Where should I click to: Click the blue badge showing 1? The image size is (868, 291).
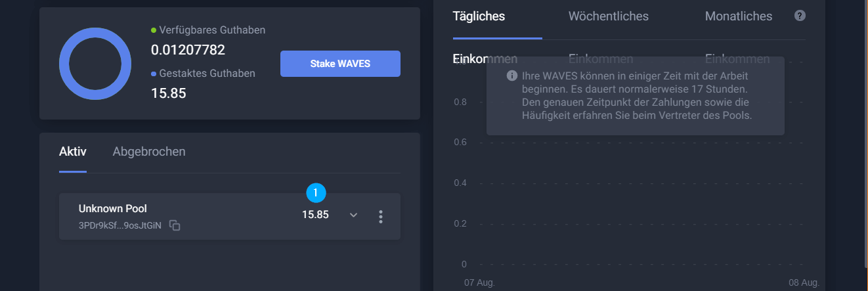(316, 193)
